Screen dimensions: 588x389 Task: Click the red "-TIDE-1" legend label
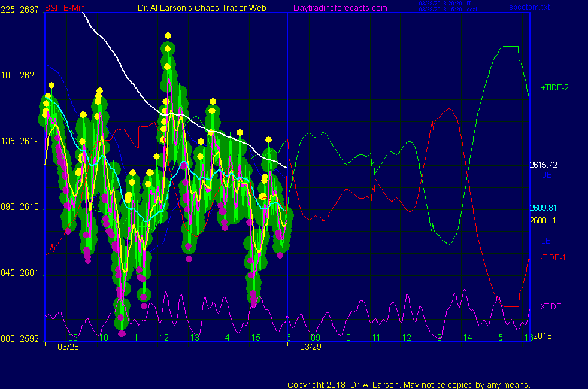(x=553, y=257)
